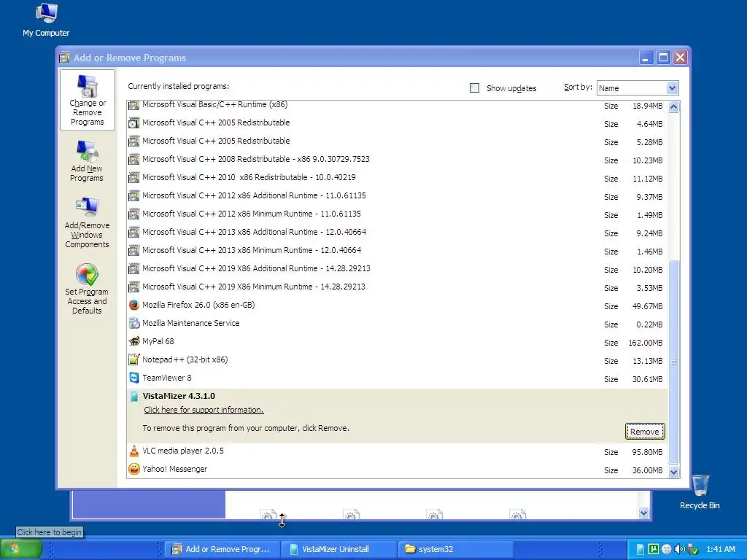This screenshot has width=747, height=560.
Task: Select Microsoft Visual C++ 2010 x86 Redistributable row
Action: tap(398, 178)
